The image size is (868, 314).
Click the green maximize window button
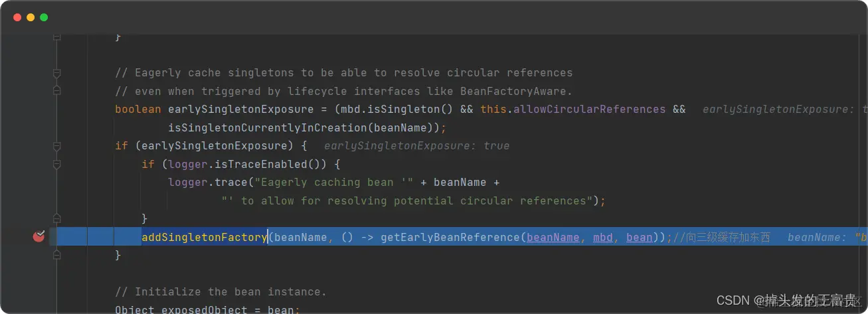[44, 17]
